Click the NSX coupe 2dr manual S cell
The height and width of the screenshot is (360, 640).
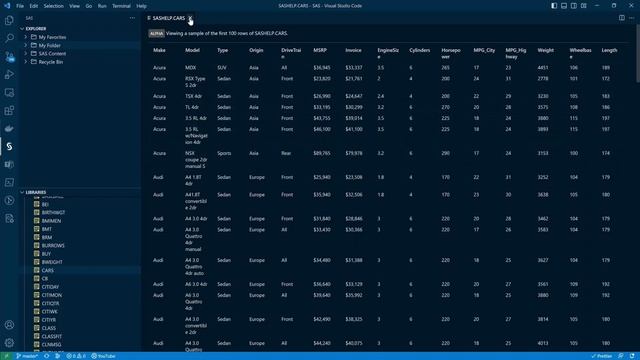pos(196,160)
